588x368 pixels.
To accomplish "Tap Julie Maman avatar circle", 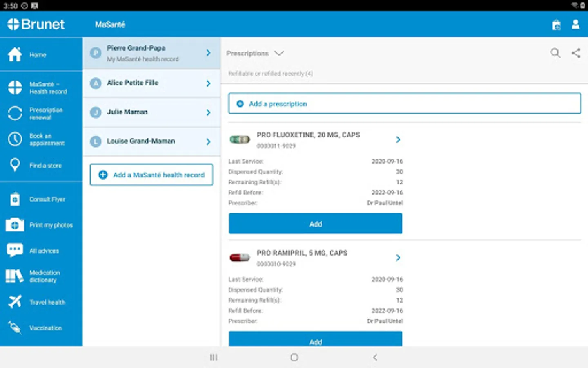I will point(96,112).
